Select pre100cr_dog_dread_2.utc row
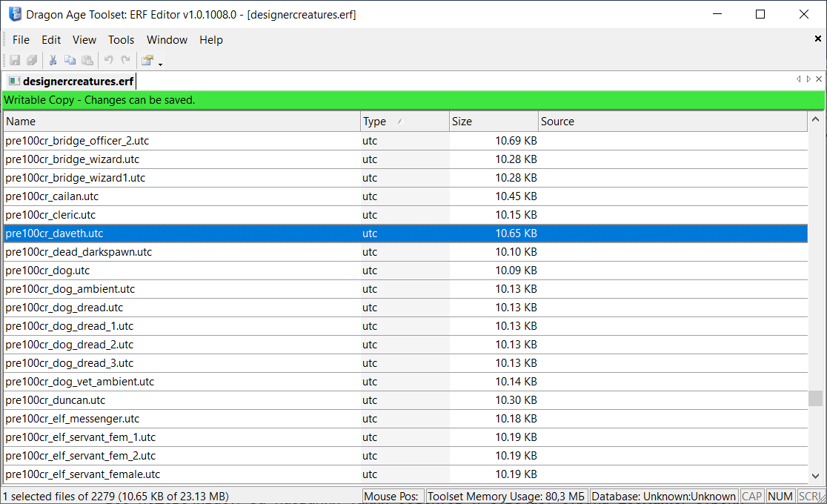This screenshot has height=504, width=827. [405, 345]
